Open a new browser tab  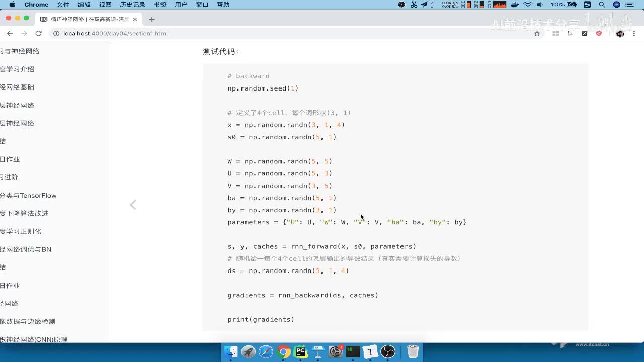coord(152,19)
